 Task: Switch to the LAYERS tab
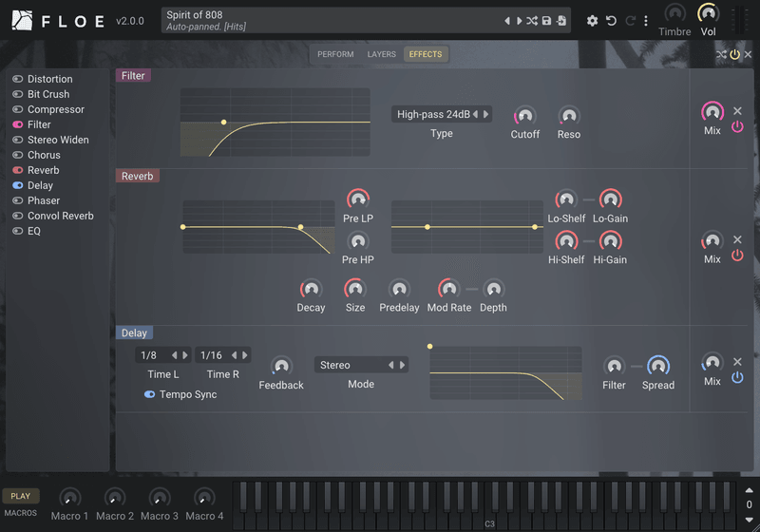pos(382,54)
